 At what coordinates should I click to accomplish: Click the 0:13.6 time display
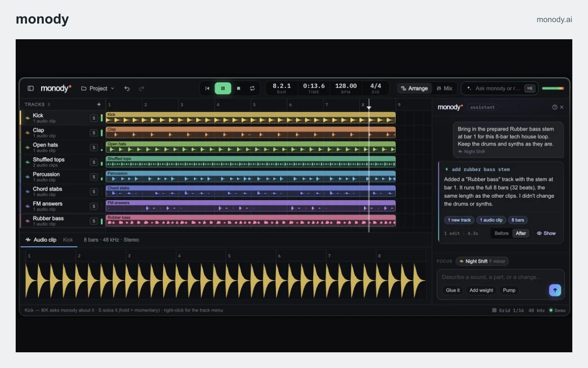314,88
